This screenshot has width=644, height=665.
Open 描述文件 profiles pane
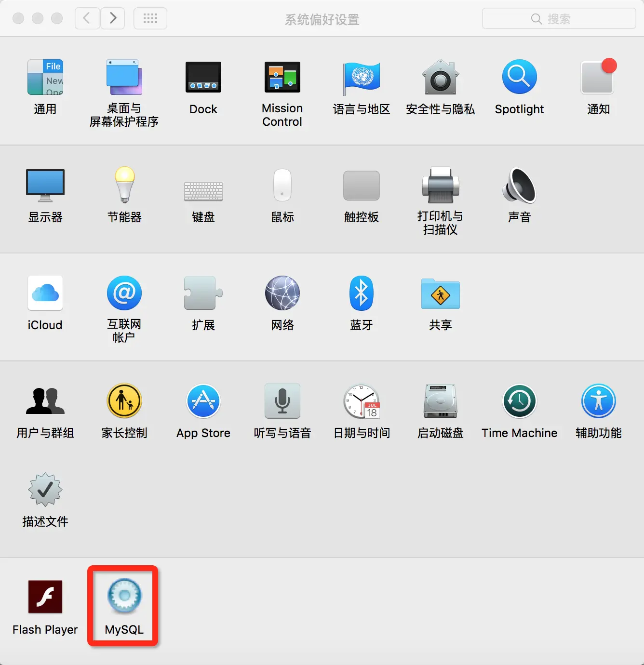click(45, 491)
